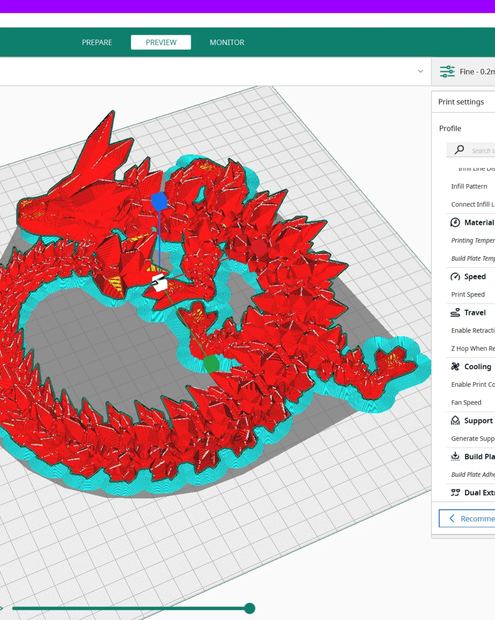Switch to the PREPARE stage

coord(97,42)
